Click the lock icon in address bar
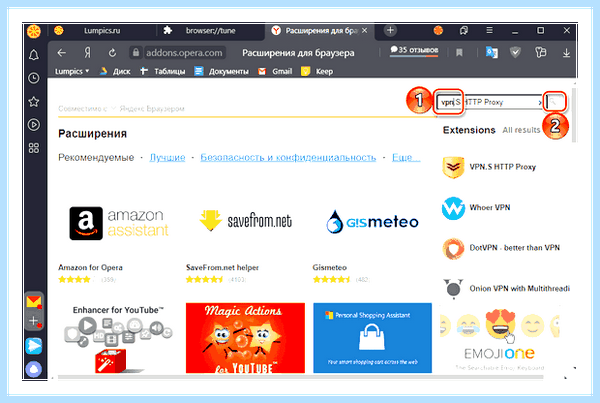 pyautogui.click(x=135, y=53)
